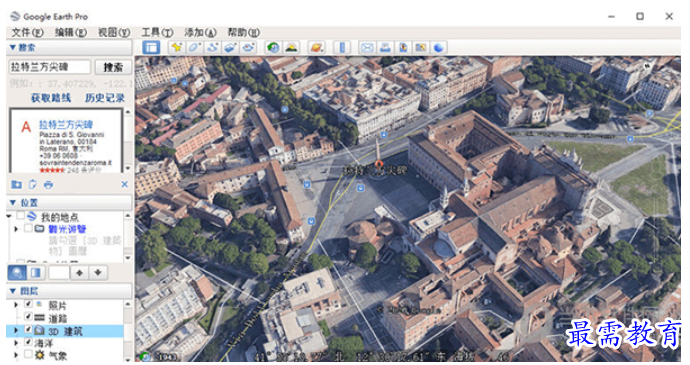Collapse the 图层 panel header
Image resolution: width=690 pixels, height=365 pixels.
point(69,291)
